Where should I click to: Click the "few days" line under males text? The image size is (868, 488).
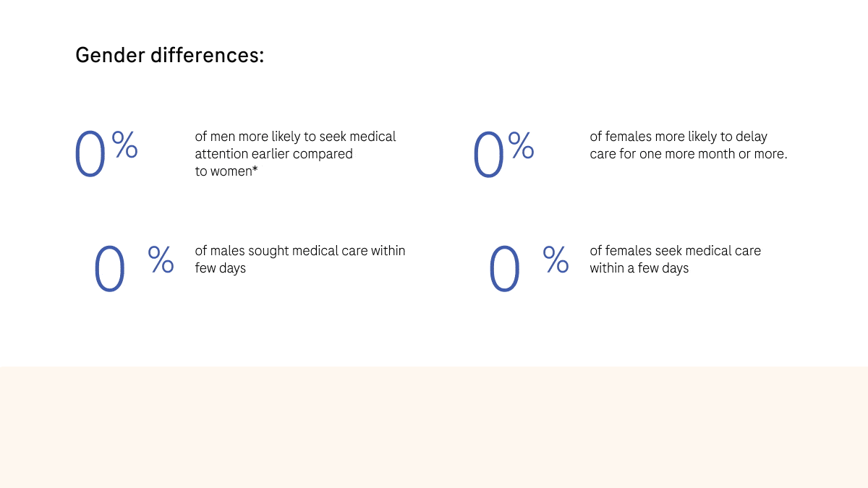[x=220, y=268]
